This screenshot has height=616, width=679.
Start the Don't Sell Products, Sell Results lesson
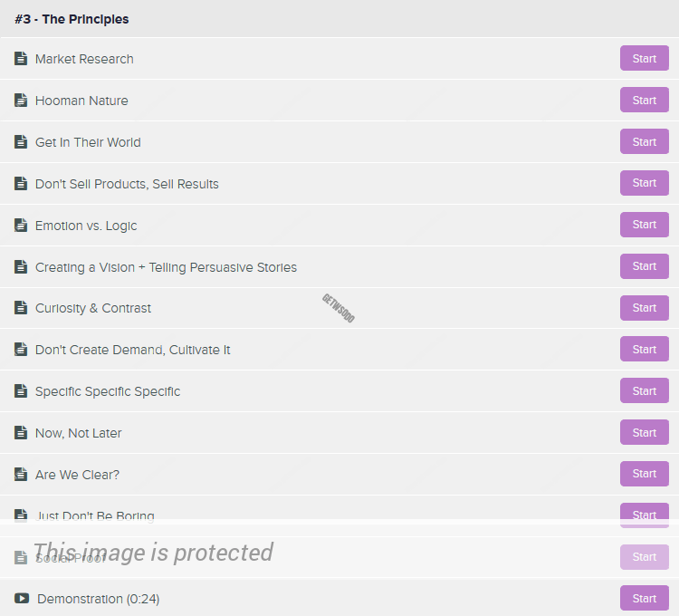point(644,183)
